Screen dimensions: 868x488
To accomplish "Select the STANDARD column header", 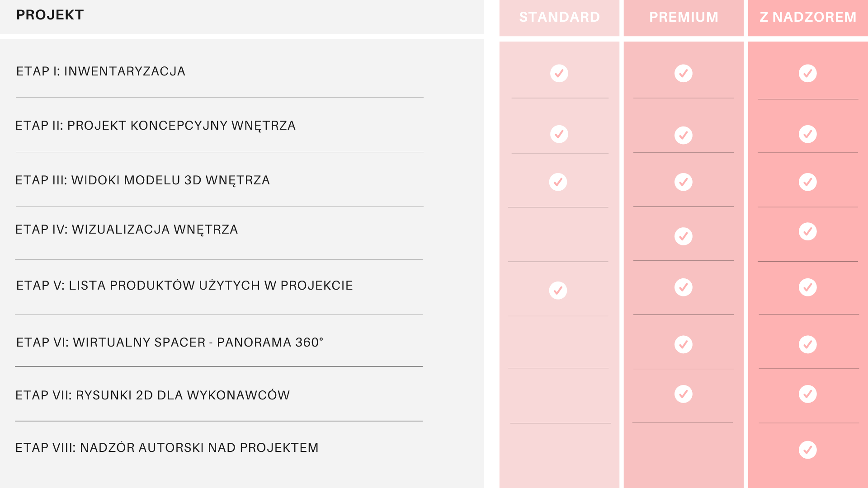I will coord(559,17).
